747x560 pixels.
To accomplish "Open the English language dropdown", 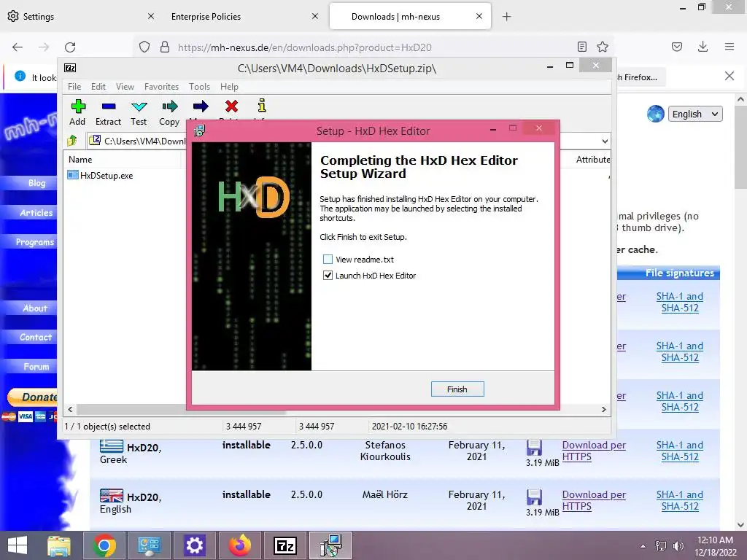I will 695,114.
